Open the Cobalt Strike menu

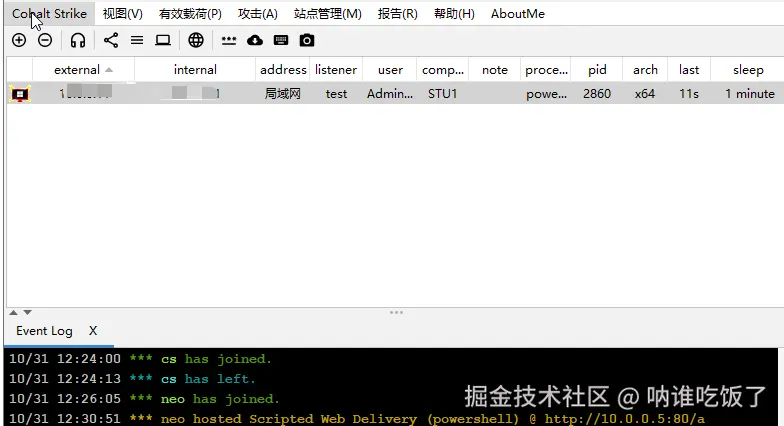click(x=49, y=14)
